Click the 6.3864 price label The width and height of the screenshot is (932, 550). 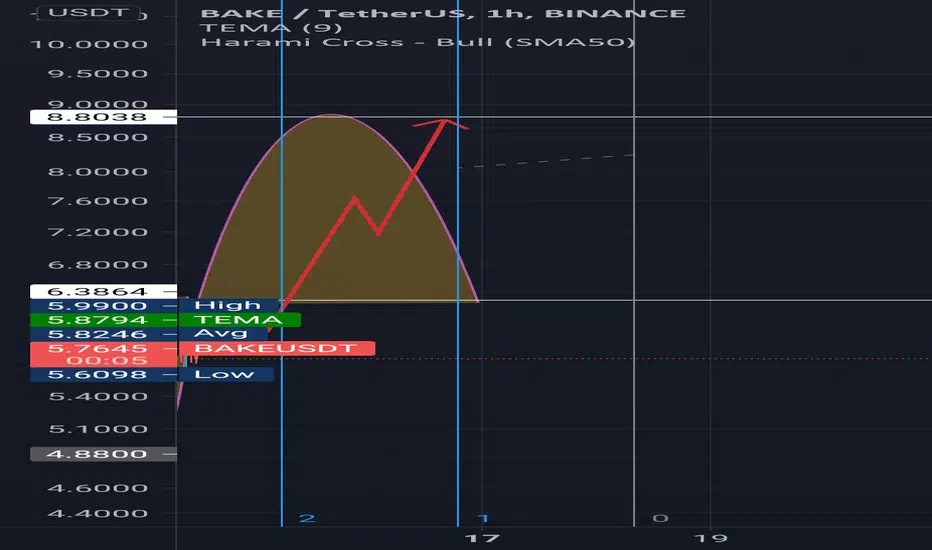(x=103, y=292)
